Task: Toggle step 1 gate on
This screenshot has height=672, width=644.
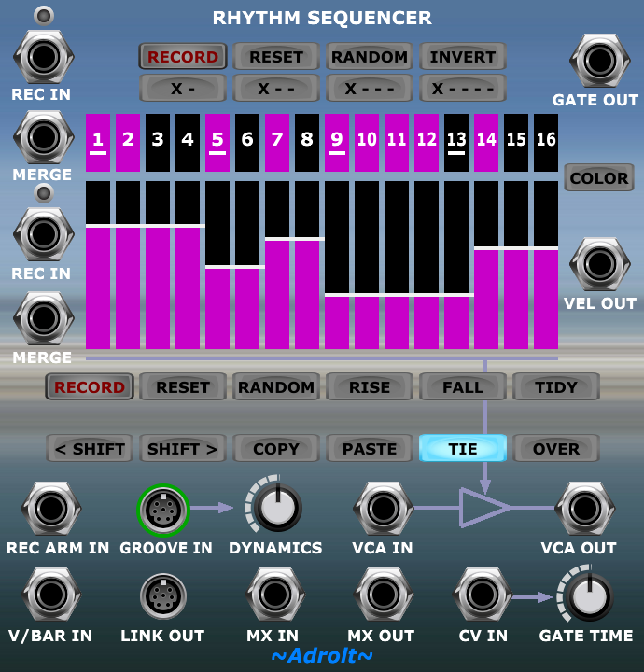Action: click(x=98, y=143)
